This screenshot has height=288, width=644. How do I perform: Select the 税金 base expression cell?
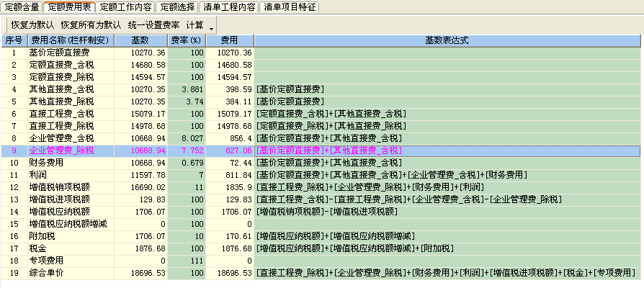click(447, 248)
